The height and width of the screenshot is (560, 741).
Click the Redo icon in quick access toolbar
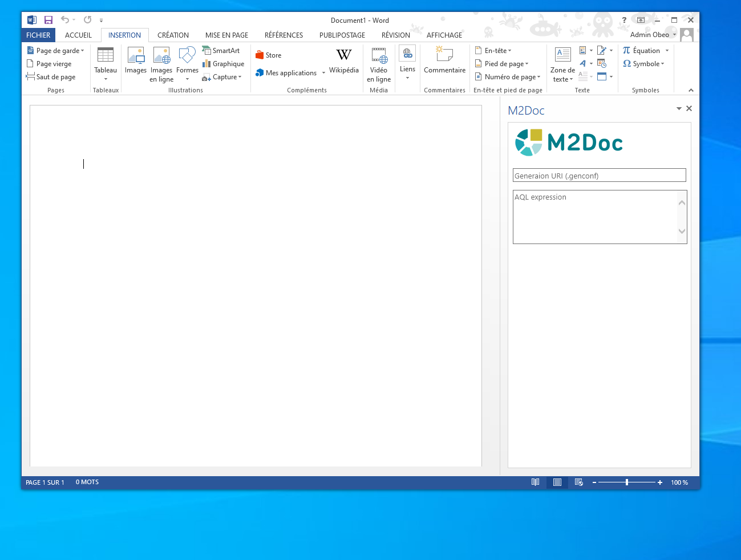click(87, 20)
